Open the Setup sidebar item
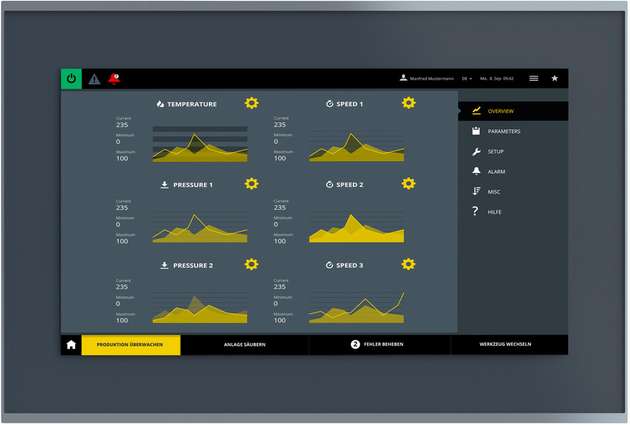The image size is (630, 425). (494, 151)
